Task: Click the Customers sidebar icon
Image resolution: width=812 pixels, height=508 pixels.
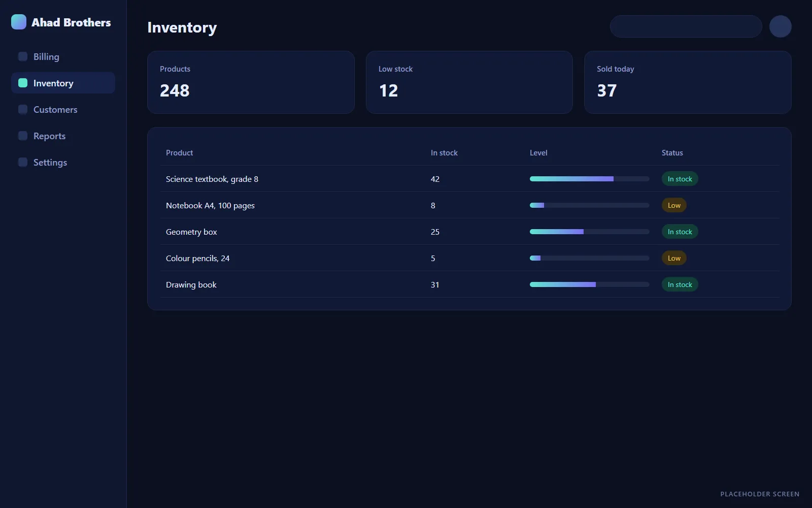Action: coord(23,109)
